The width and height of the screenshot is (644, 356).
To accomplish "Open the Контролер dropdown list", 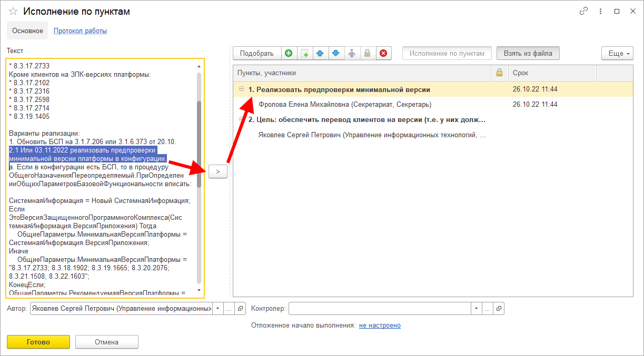I will pos(476,308).
